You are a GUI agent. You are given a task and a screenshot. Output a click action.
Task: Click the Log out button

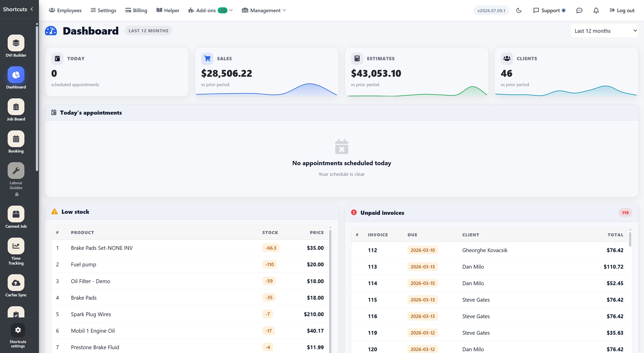tap(622, 10)
